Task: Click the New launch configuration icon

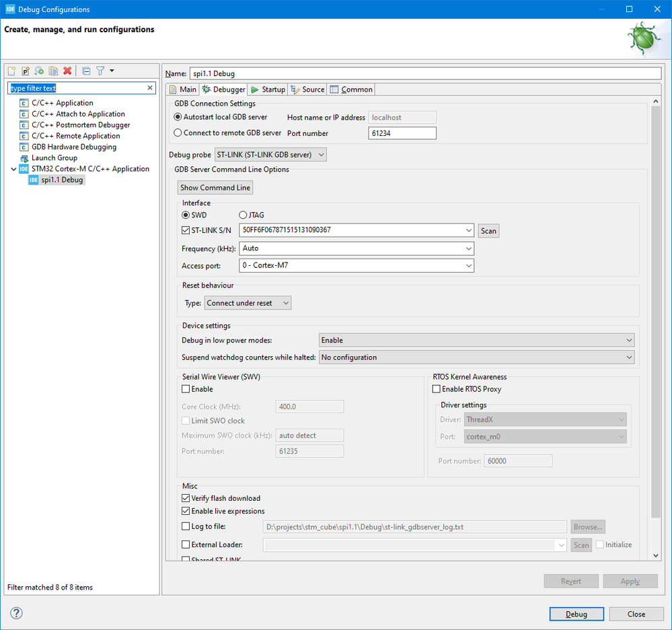Action: (x=11, y=71)
